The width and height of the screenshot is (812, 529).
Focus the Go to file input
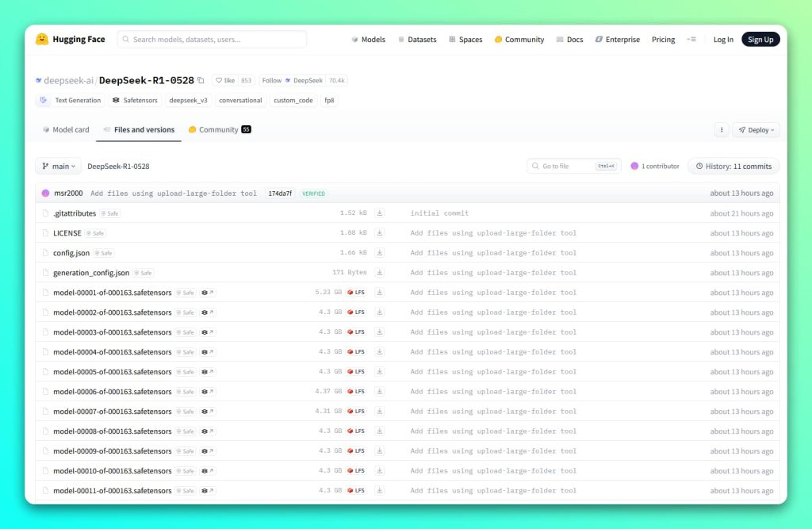[574, 167]
